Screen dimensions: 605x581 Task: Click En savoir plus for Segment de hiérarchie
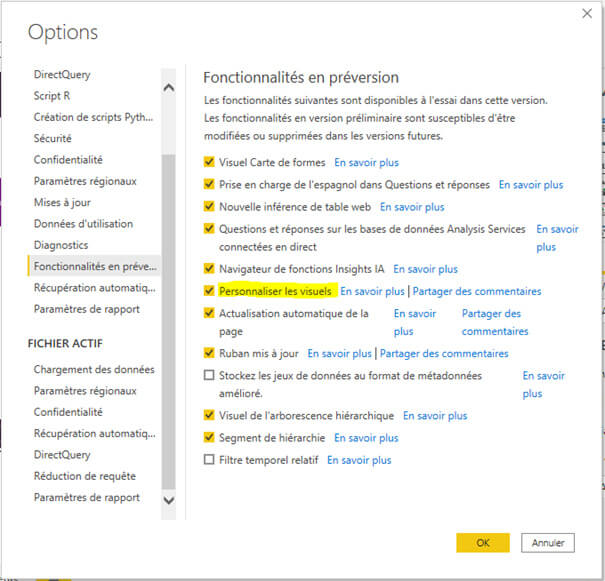tap(366, 438)
